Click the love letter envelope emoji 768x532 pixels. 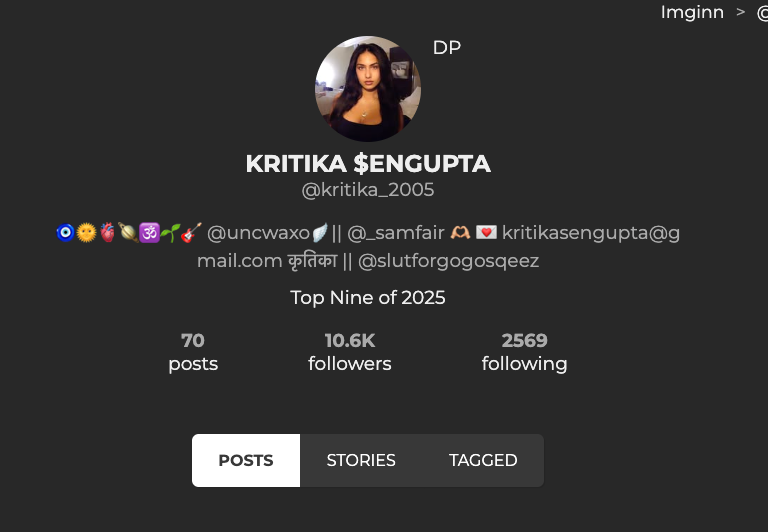click(486, 232)
